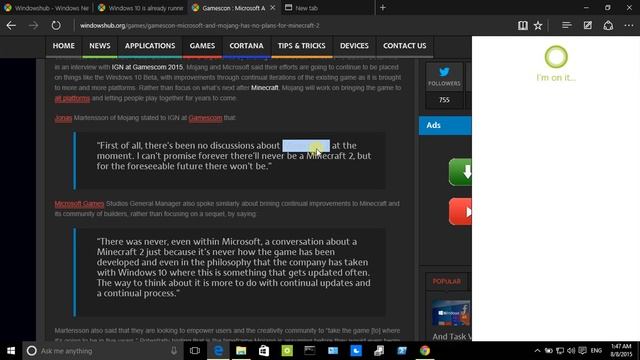The width and height of the screenshot is (640, 360).
Task: Click the 'IGN at Gamescom 2015' text
Action: point(147,67)
